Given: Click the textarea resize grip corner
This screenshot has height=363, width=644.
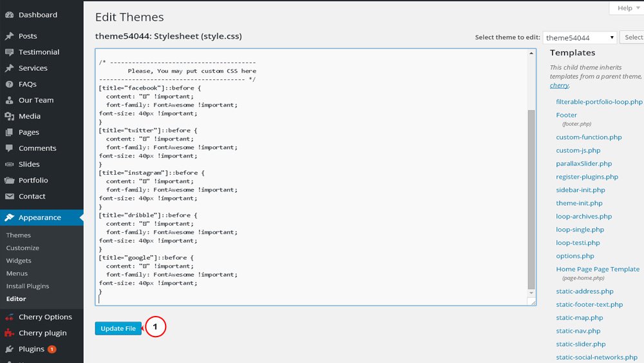Looking at the screenshot, I should tap(533, 302).
